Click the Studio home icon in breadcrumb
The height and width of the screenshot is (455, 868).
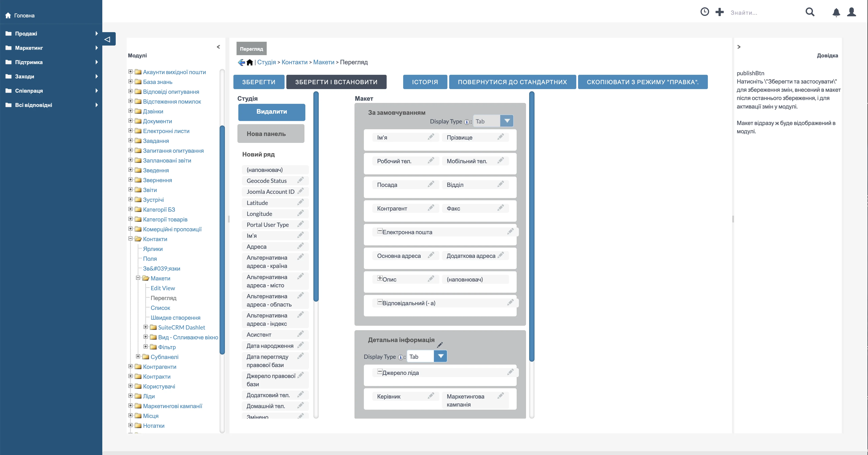click(x=250, y=62)
